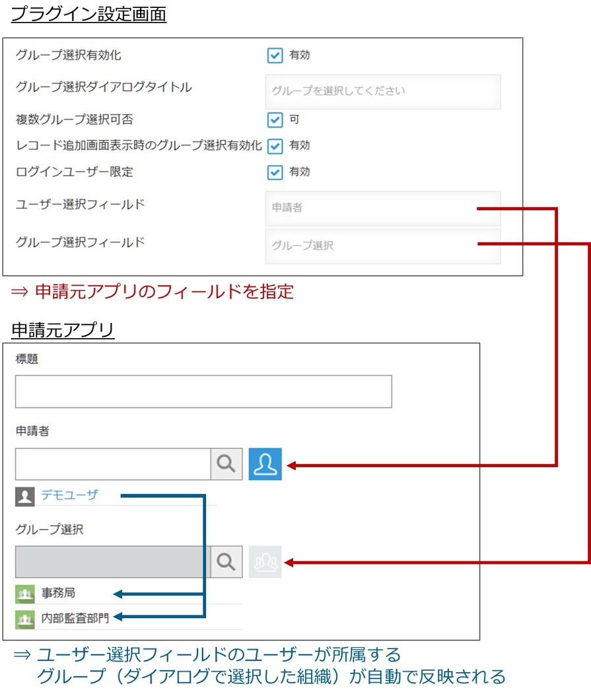Viewport: 591px width, 700px height.
Task: Click the デモユーザ grey avatar icon
Action: tap(24, 496)
